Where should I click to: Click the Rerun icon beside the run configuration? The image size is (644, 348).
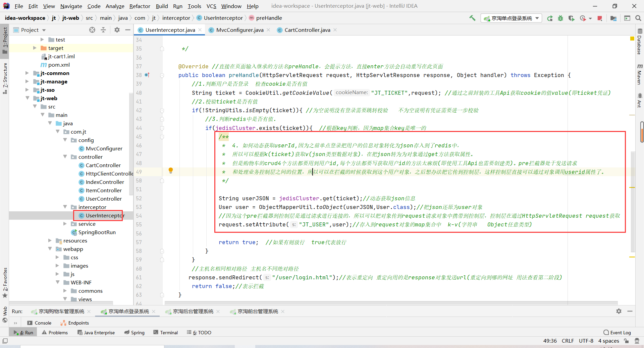coord(550,18)
